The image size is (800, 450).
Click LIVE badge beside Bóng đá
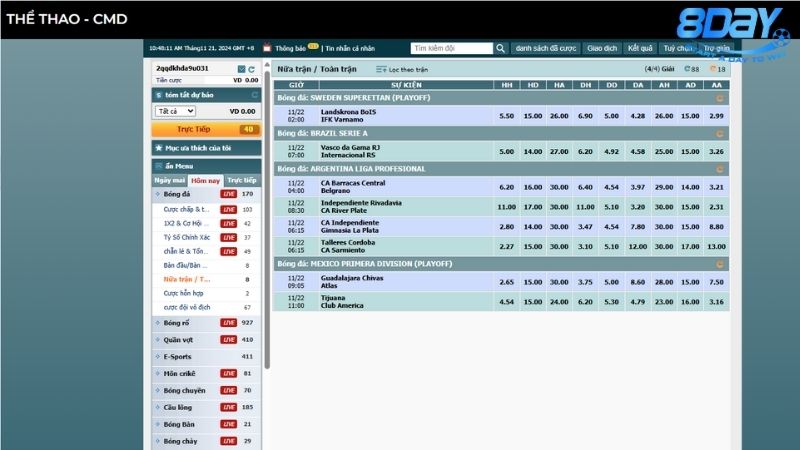click(229, 194)
